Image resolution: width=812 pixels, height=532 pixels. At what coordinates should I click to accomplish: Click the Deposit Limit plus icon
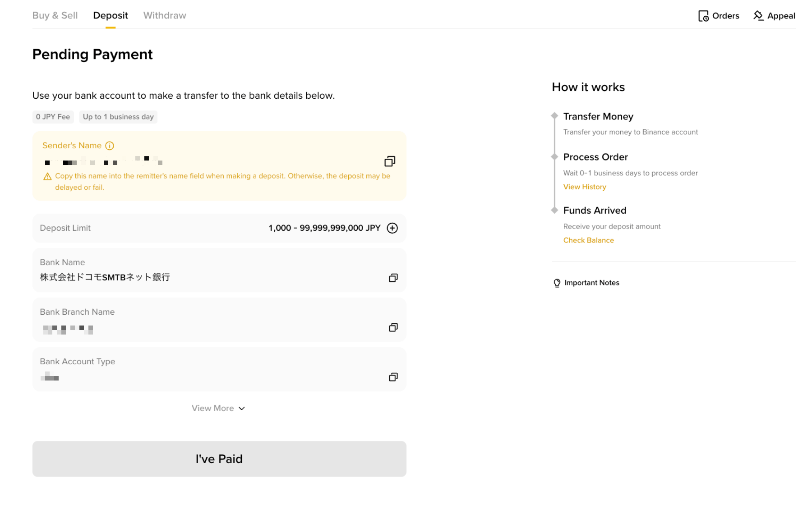(x=392, y=228)
